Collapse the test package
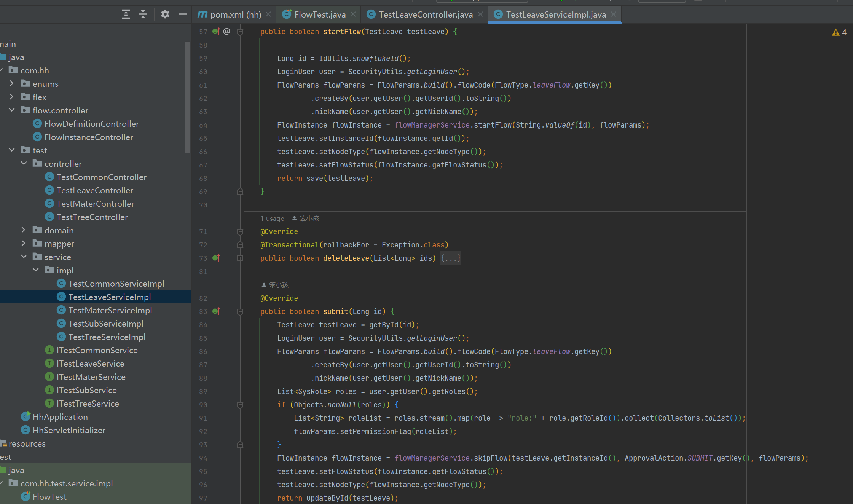Image resolution: width=853 pixels, height=504 pixels. click(11, 150)
